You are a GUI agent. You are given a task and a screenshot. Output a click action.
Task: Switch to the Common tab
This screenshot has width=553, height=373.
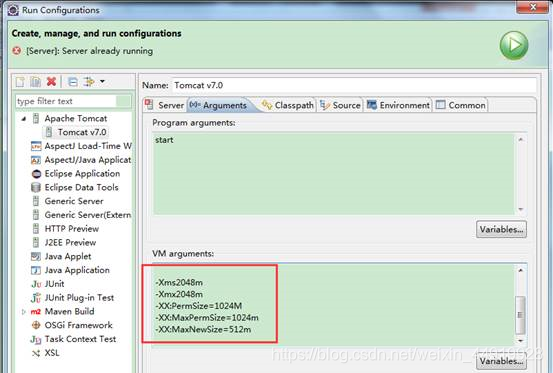pyautogui.click(x=461, y=105)
